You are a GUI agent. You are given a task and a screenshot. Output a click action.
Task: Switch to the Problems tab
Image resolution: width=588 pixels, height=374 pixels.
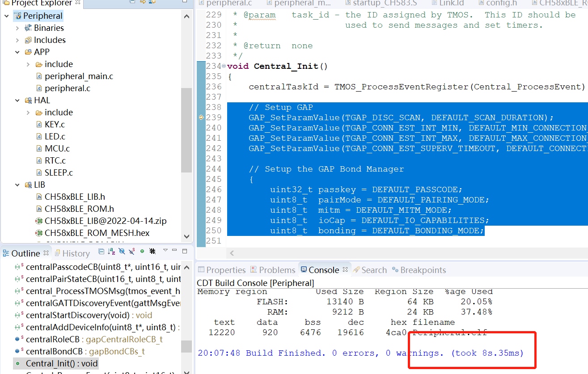point(272,270)
